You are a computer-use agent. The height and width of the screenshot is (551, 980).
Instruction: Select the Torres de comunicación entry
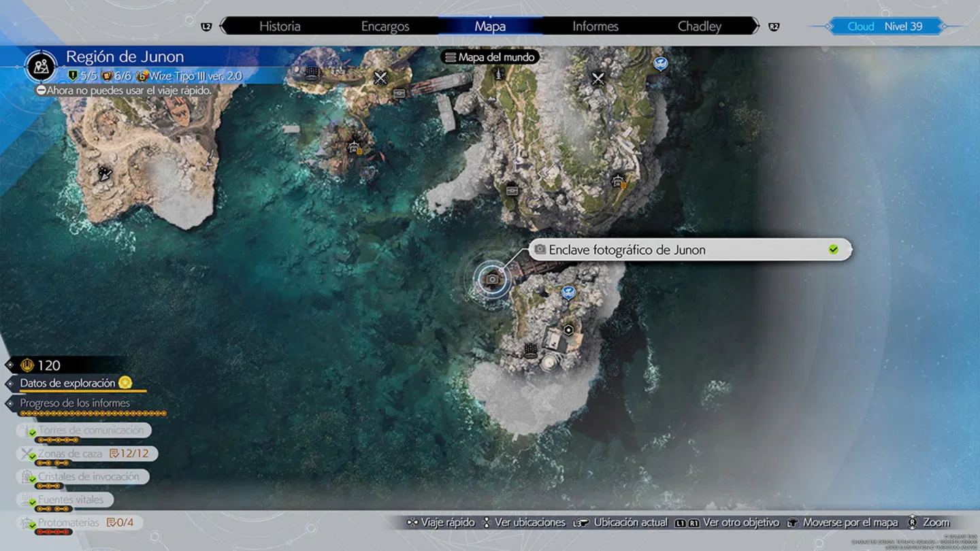(83, 431)
